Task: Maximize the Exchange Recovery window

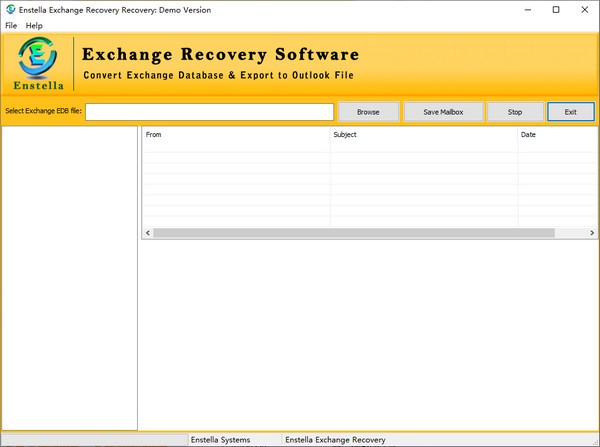Action: point(556,10)
